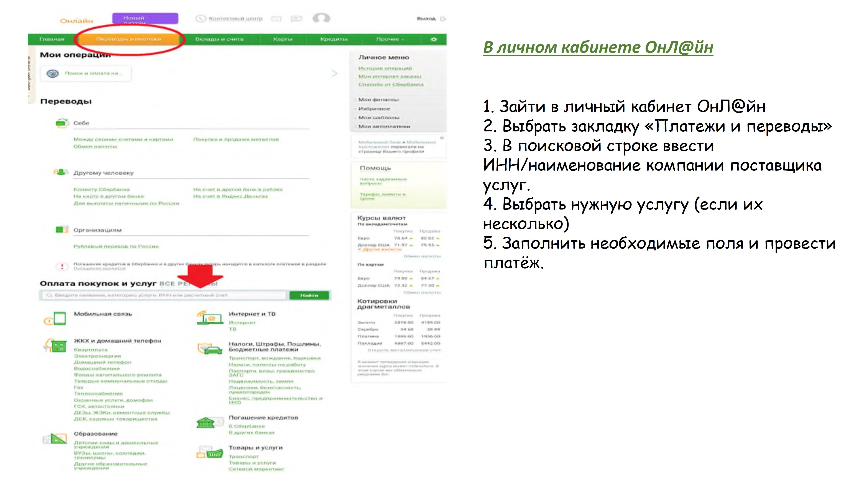Switch to the Вклады и счета tab
Screen dimensions: 868x488
point(219,39)
